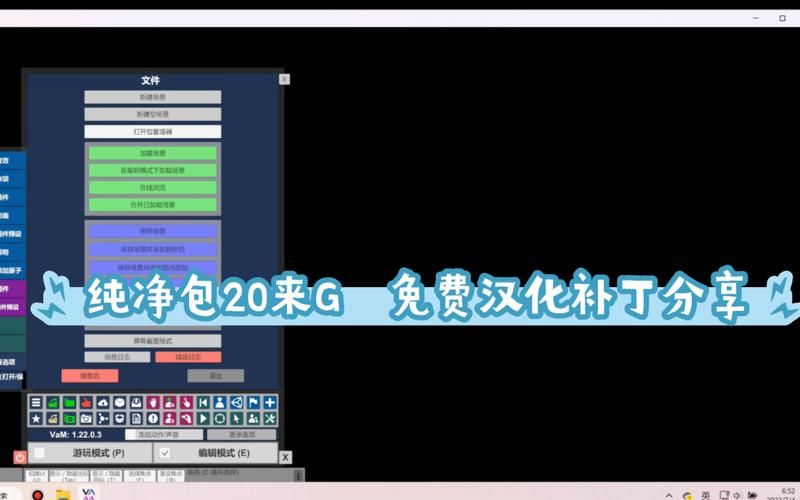Close the 文件 panel with X
The height and width of the screenshot is (500, 800).
(x=284, y=79)
